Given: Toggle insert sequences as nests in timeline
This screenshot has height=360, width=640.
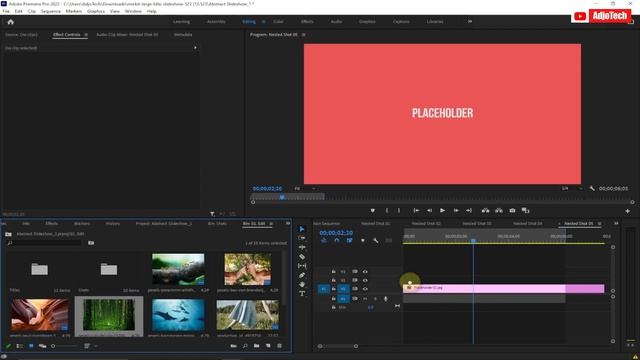Looking at the screenshot, I should (324, 241).
